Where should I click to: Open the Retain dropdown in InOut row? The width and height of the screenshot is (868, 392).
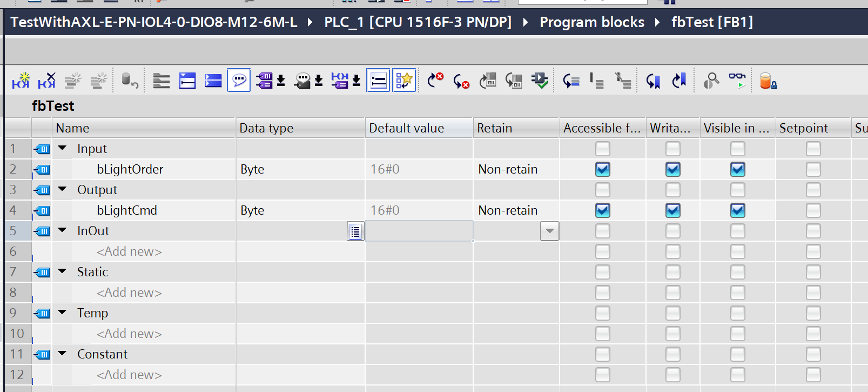[x=549, y=231]
